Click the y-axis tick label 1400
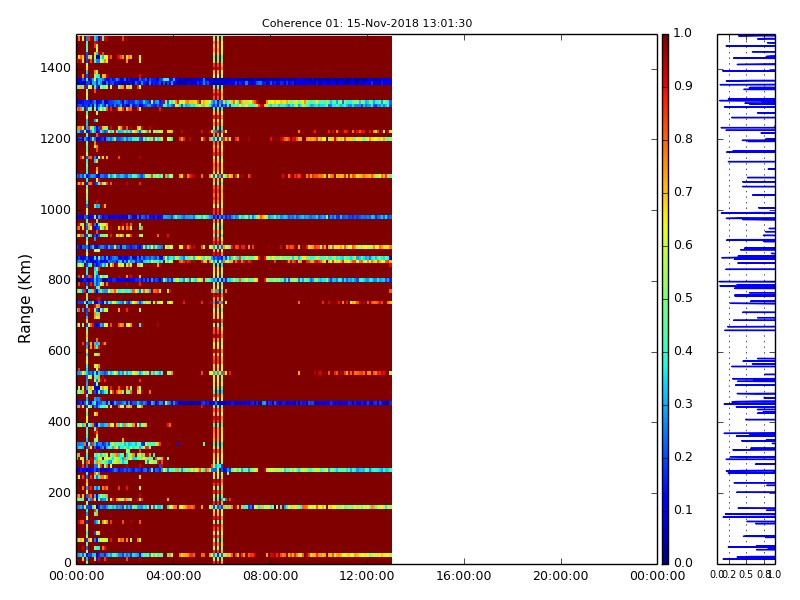Screen dimensions: 800x600 tap(56, 68)
